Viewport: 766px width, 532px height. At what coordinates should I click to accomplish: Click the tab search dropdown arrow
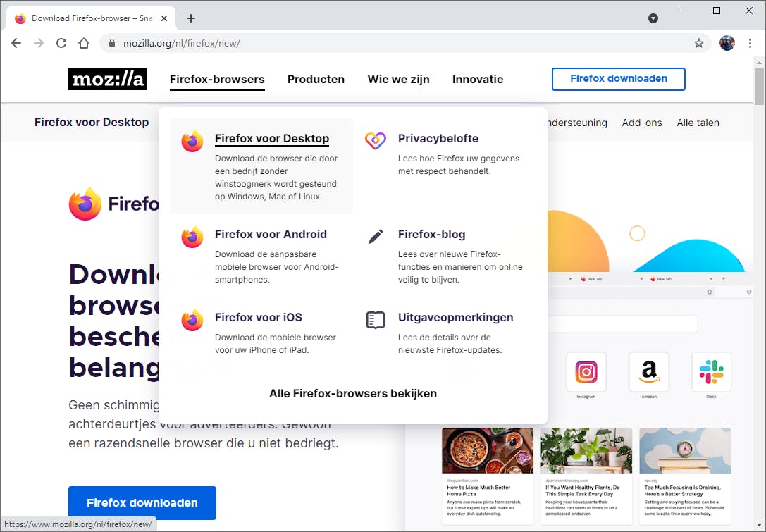pyautogui.click(x=653, y=18)
